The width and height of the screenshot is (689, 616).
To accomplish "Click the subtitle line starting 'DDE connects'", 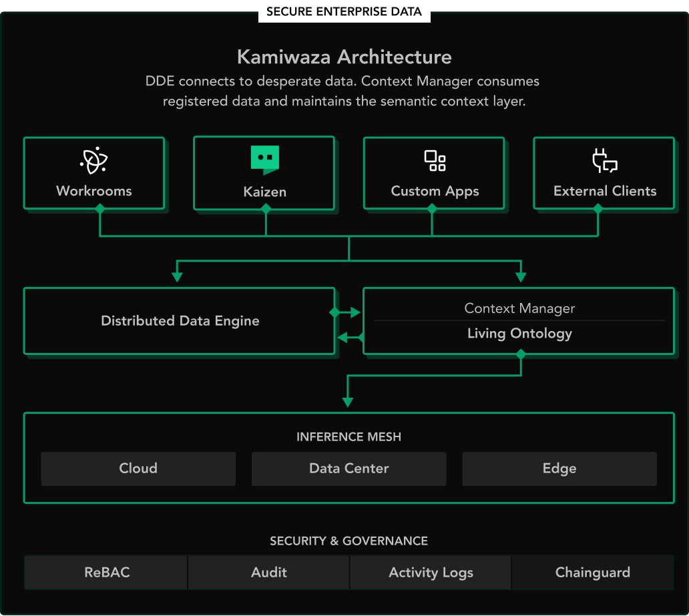I will point(342,81).
